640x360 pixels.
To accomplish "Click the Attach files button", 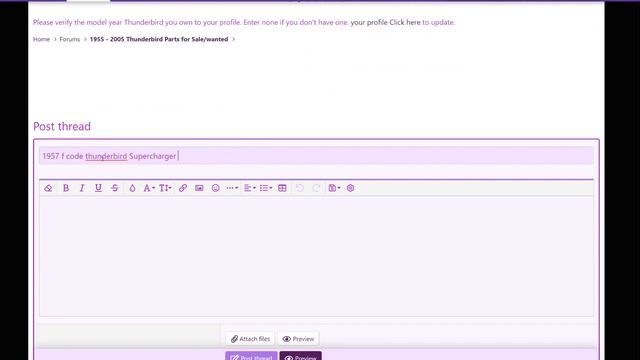I will 250,339.
